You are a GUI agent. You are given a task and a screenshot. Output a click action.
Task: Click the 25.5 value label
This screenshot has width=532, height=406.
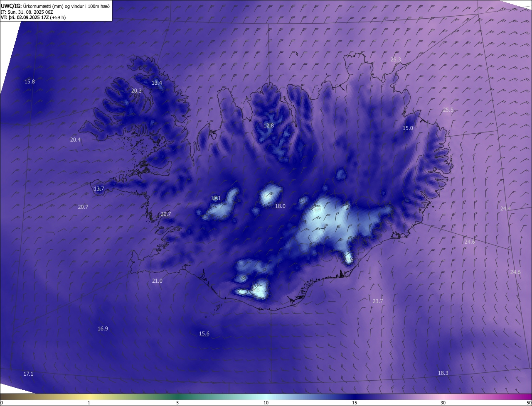(x=448, y=110)
